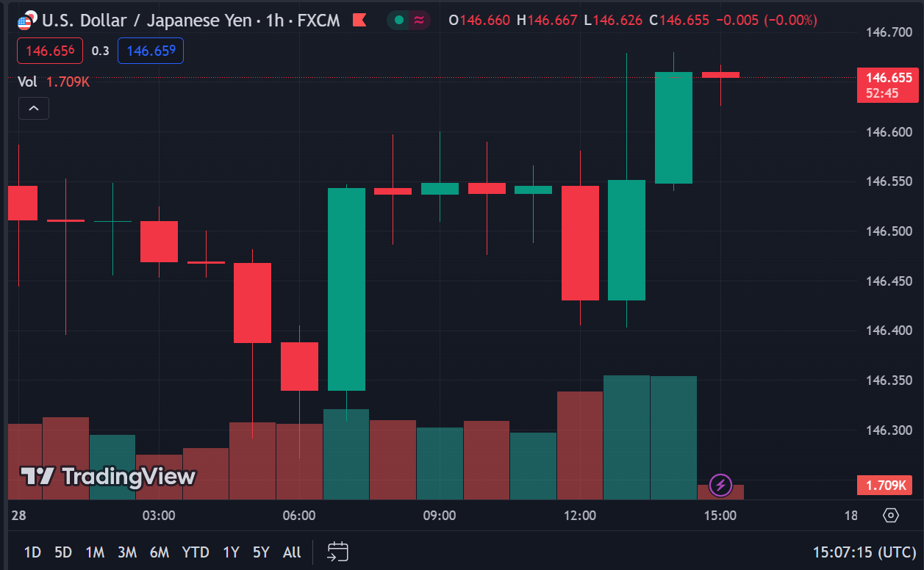Select the 1D time range

pyautogui.click(x=32, y=552)
